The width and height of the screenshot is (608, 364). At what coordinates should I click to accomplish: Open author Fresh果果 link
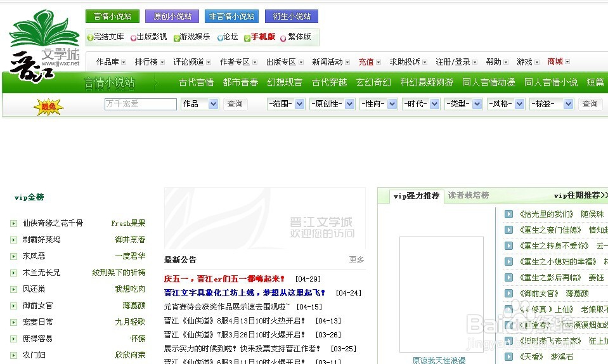click(x=128, y=223)
